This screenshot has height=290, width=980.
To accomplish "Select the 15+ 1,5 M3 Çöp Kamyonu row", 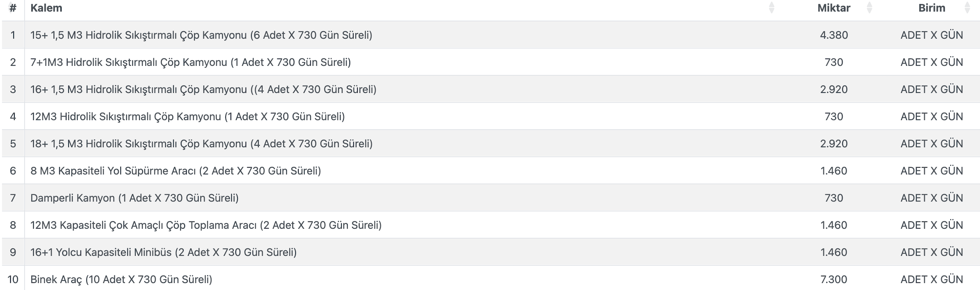I will [x=201, y=35].
